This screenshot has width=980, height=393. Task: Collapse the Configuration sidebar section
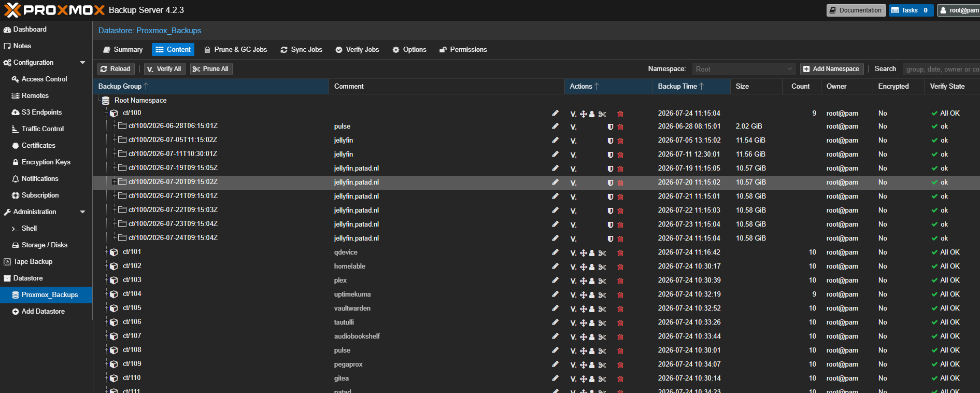[82, 63]
